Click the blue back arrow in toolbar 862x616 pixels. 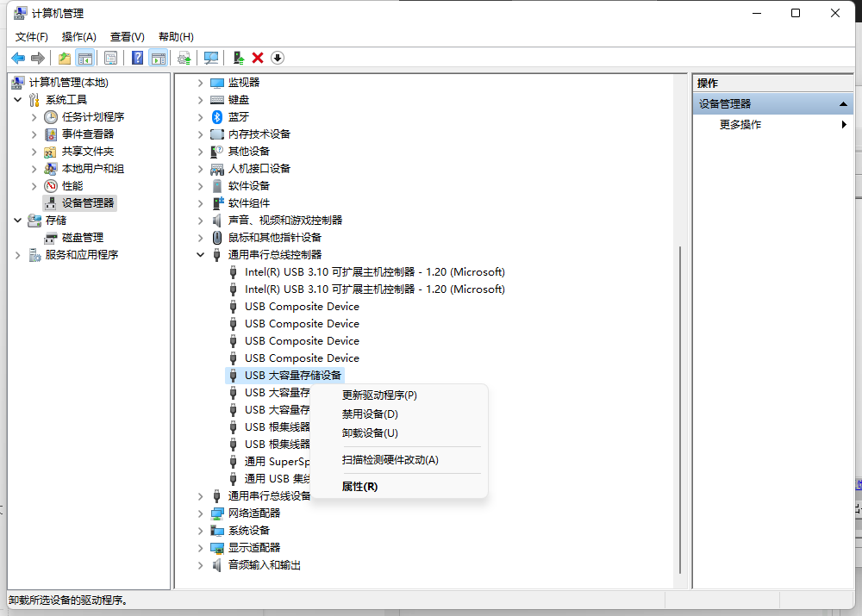tap(18, 58)
